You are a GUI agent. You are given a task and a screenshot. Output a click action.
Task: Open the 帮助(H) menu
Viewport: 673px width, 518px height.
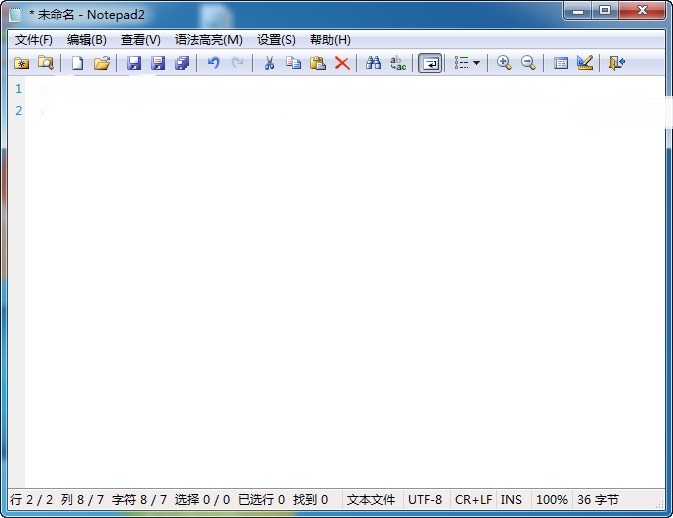coord(330,40)
